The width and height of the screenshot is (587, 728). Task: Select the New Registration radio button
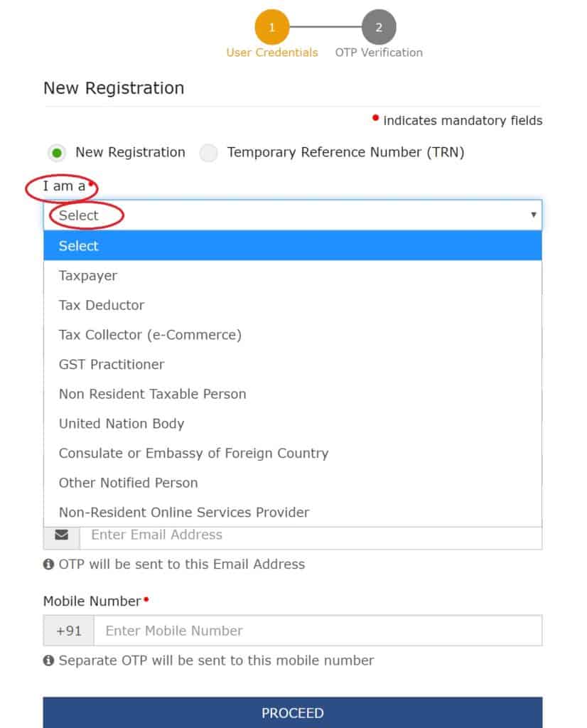click(57, 153)
